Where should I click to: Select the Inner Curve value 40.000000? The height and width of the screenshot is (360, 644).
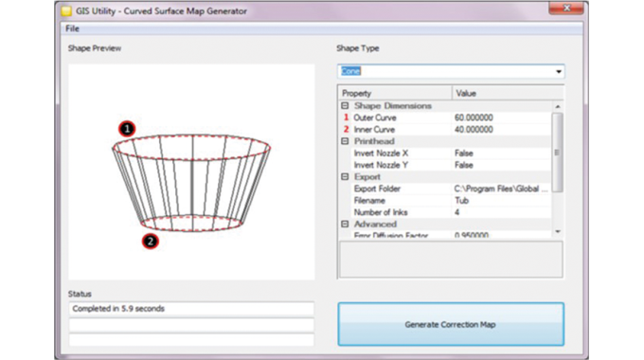pyautogui.click(x=474, y=130)
